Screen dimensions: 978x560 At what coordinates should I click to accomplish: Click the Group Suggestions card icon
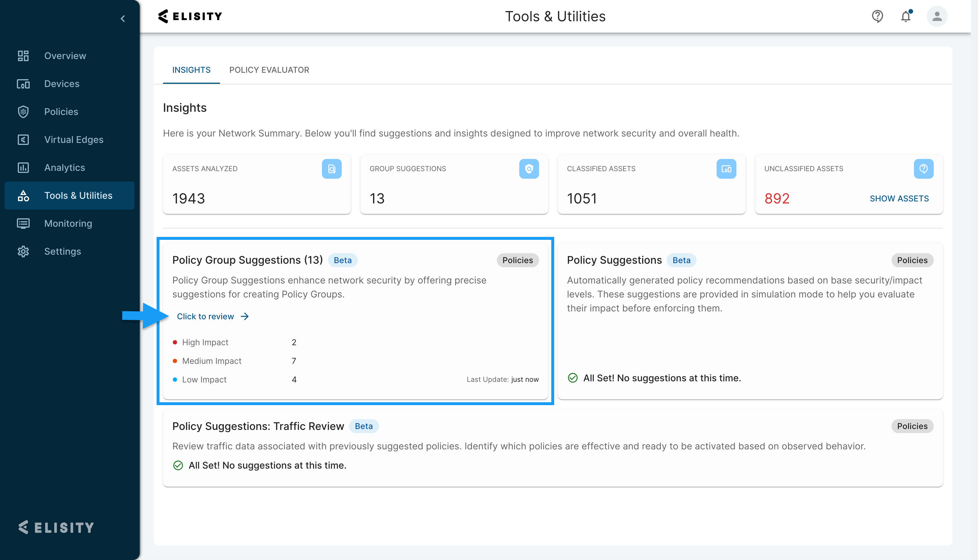click(x=529, y=169)
